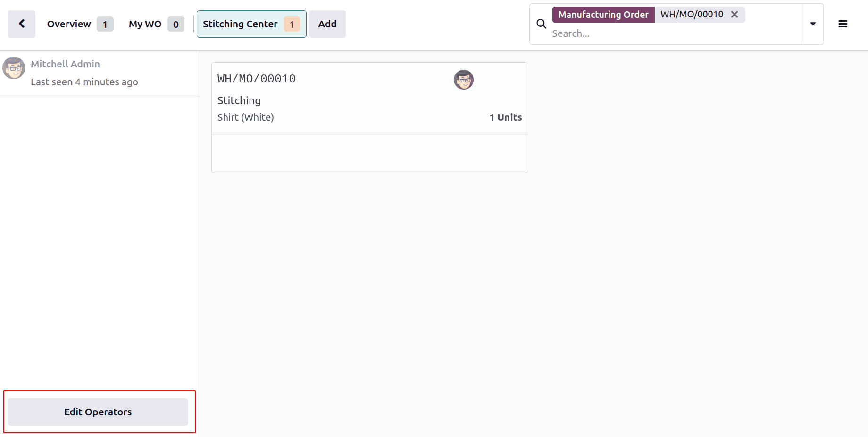
Task: Click the Stitching operation label
Action: pyautogui.click(x=239, y=100)
